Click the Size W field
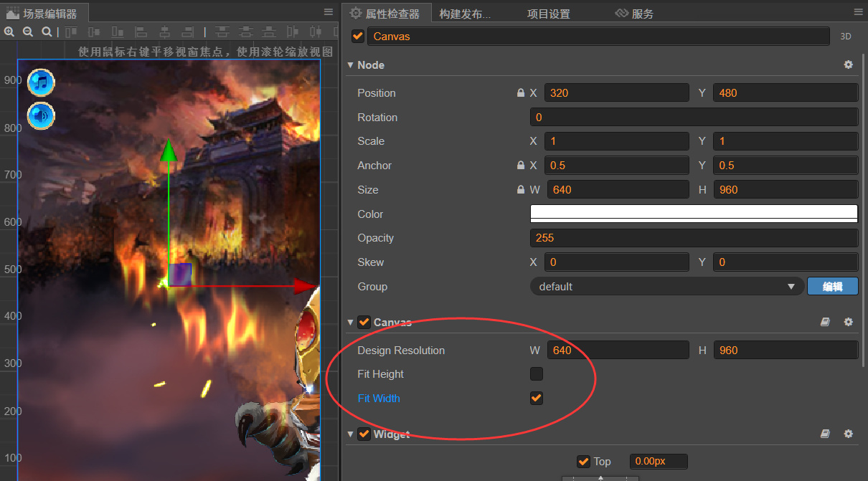The height and width of the screenshot is (481, 868). point(618,189)
